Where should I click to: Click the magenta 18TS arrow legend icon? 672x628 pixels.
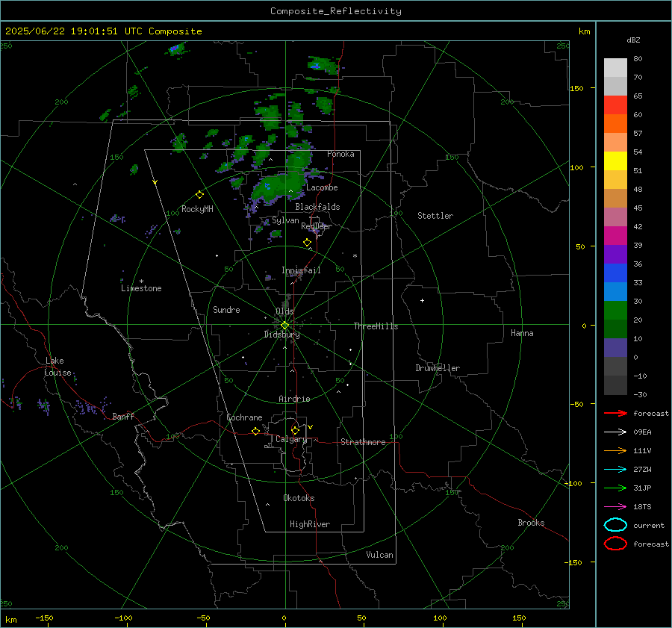[615, 507]
